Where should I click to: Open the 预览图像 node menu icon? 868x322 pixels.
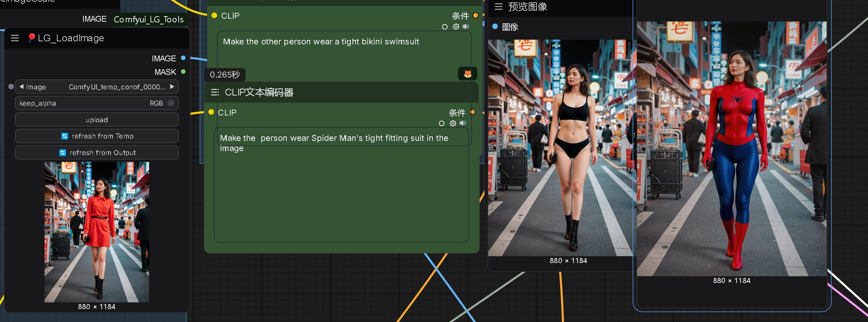[499, 7]
